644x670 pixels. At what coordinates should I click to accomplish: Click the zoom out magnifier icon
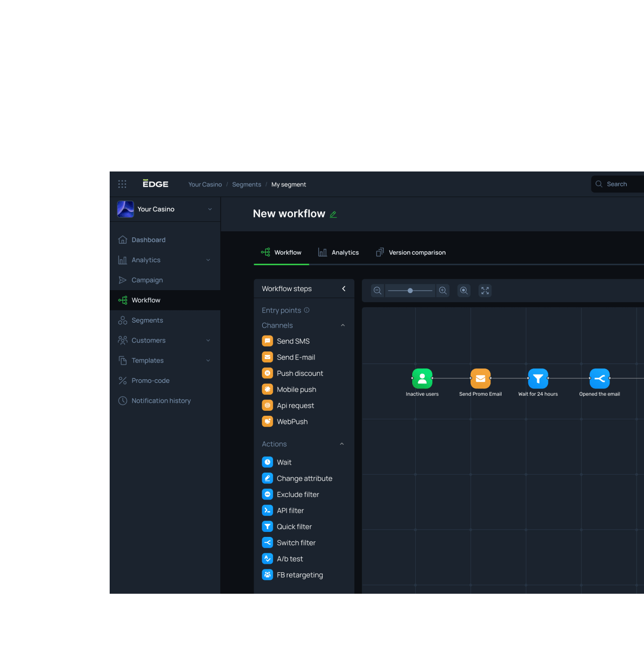377,291
